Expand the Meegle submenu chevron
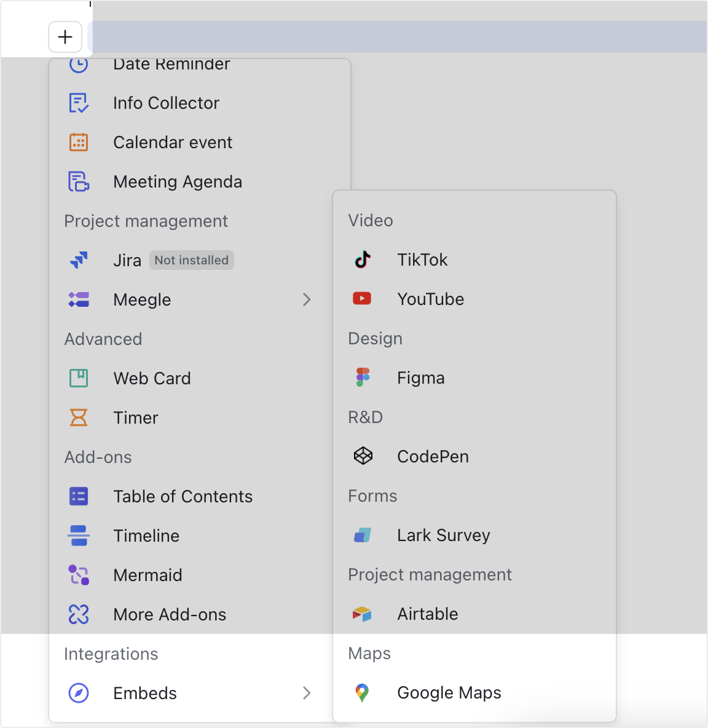Viewport: 708px width, 728px height. click(x=307, y=299)
